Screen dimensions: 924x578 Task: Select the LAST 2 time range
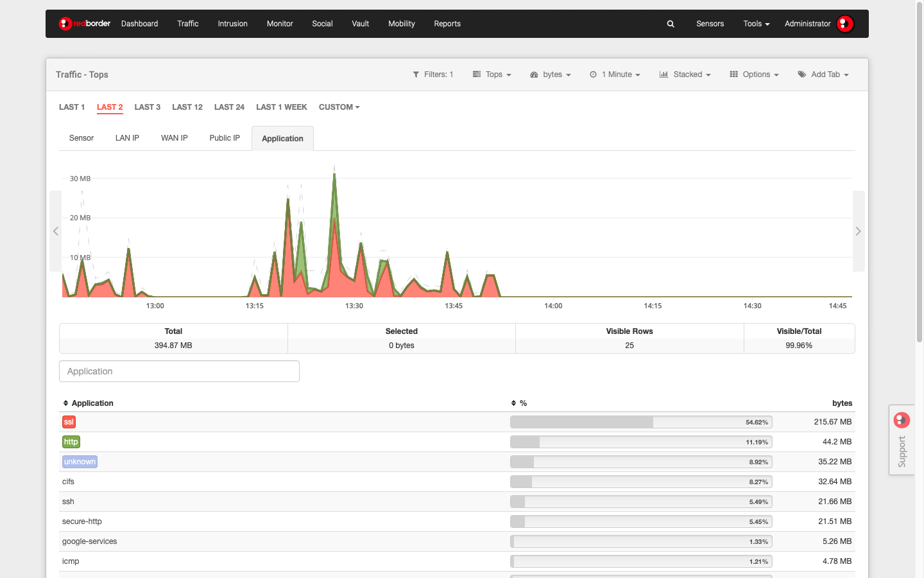[110, 107]
